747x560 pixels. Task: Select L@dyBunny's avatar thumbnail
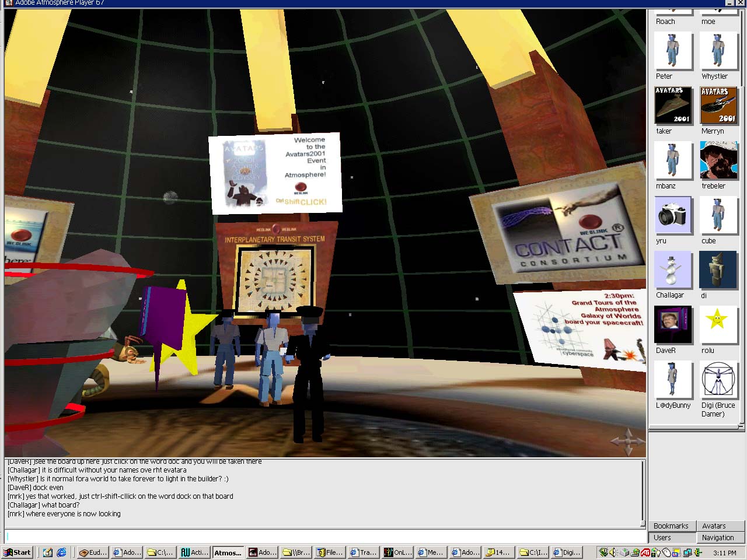[673, 380]
